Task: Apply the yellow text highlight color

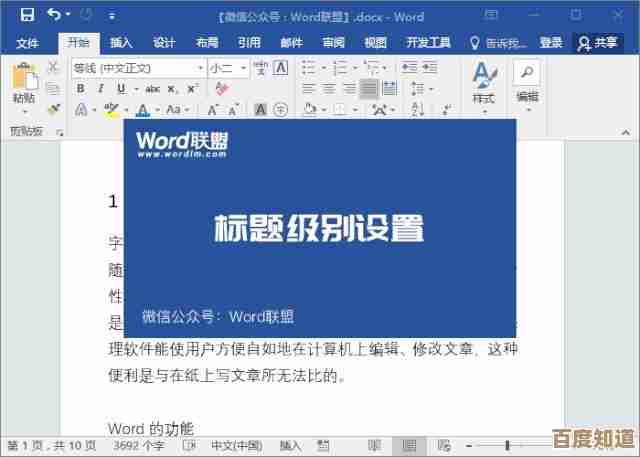Action: click(111, 109)
